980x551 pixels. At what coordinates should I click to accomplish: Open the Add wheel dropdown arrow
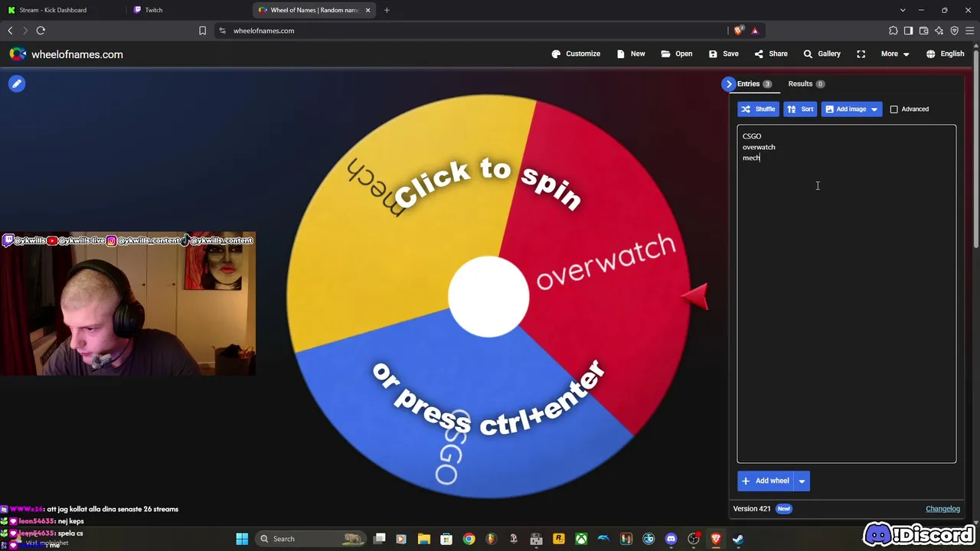click(802, 481)
